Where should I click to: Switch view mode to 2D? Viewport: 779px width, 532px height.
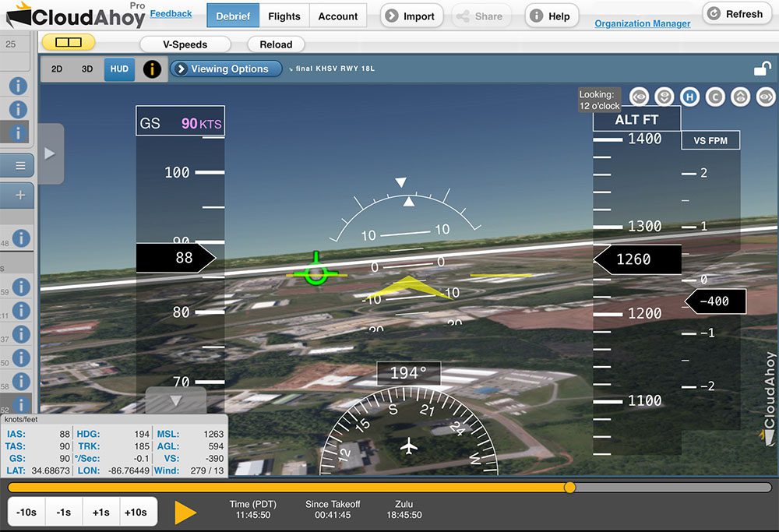57,69
